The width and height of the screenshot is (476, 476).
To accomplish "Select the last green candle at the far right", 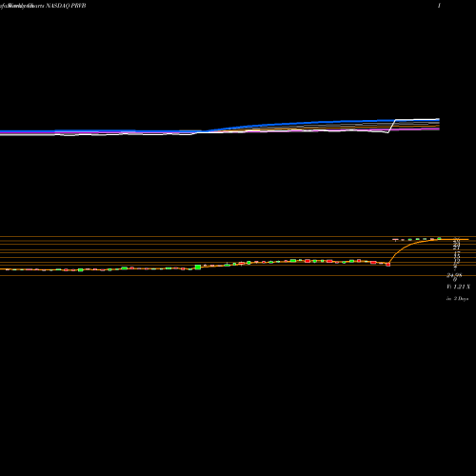I will [x=440, y=238].
